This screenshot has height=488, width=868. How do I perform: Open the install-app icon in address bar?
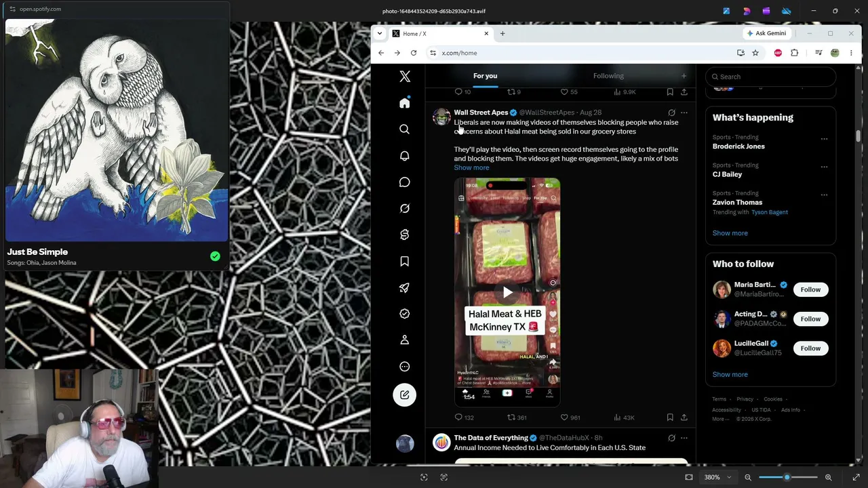741,53
